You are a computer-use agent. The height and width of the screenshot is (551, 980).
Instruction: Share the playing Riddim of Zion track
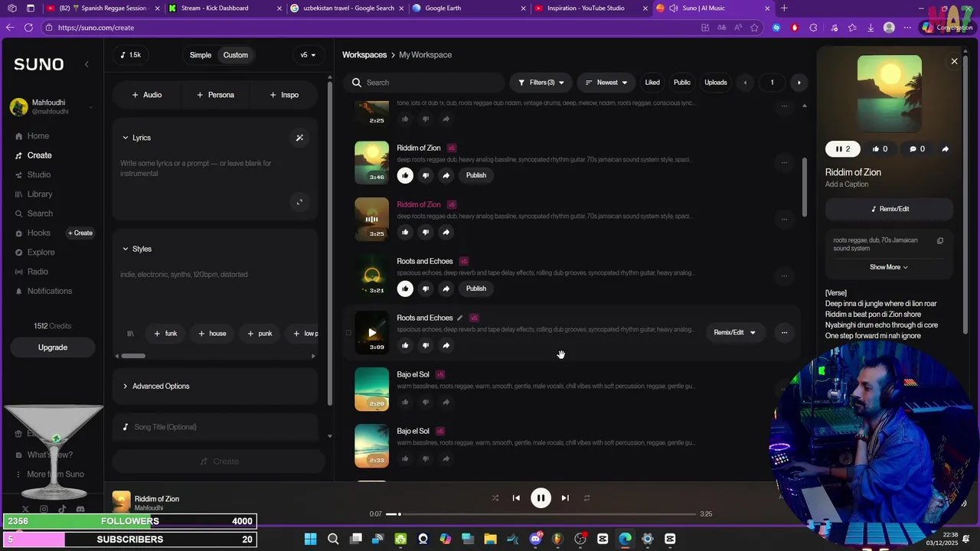(446, 232)
